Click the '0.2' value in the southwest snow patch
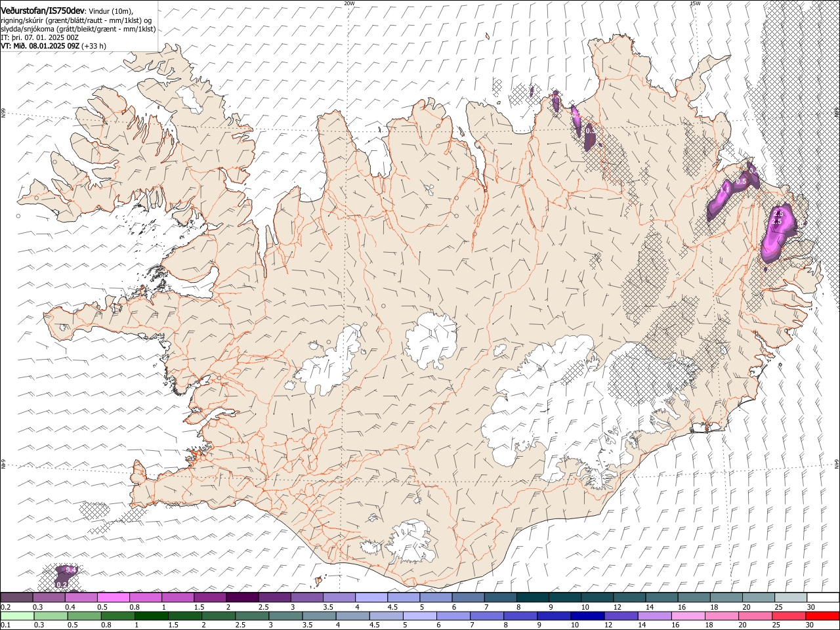The image size is (840, 630). [62, 584]
